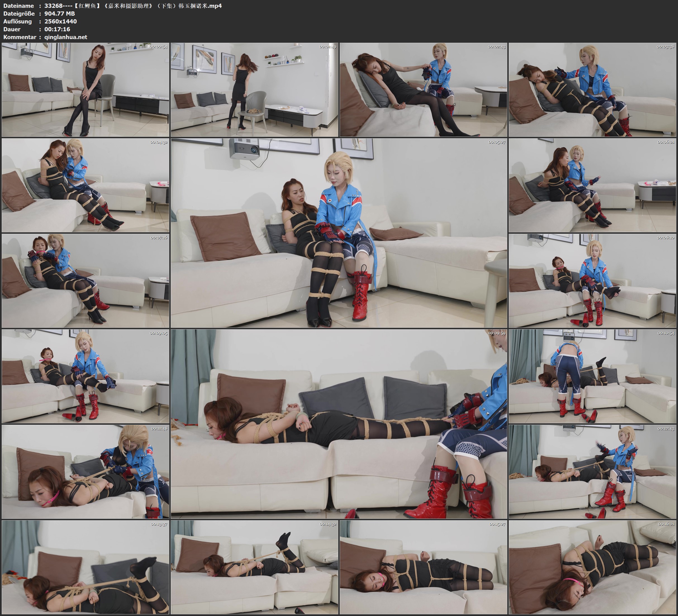Open the 00:09:05 preview frame

pyautogui.click(x=85, y=376)
